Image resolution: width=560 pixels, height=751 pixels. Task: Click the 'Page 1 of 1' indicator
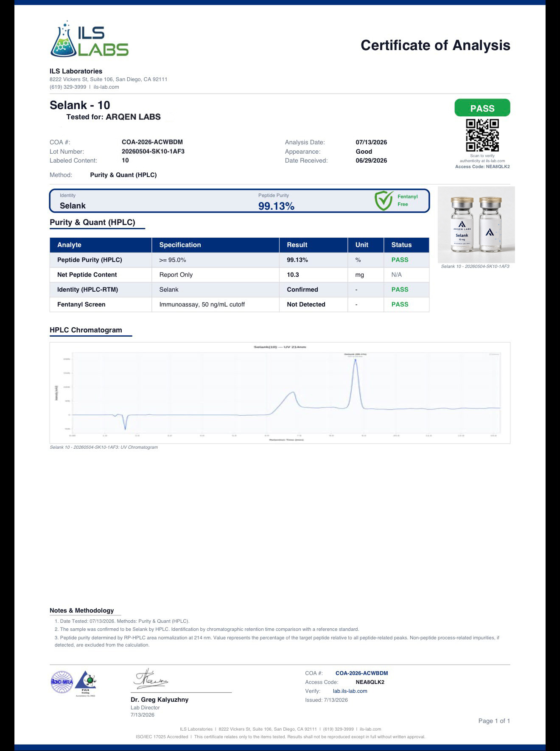494,720
